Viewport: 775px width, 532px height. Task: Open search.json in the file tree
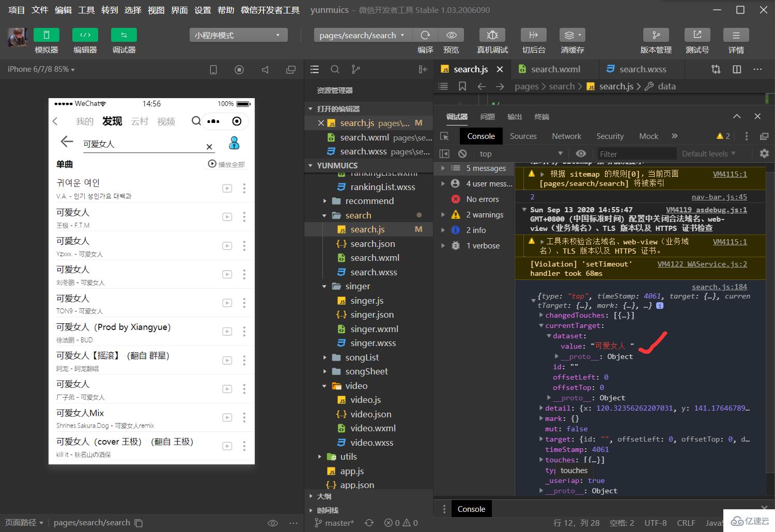coord(372,244)
